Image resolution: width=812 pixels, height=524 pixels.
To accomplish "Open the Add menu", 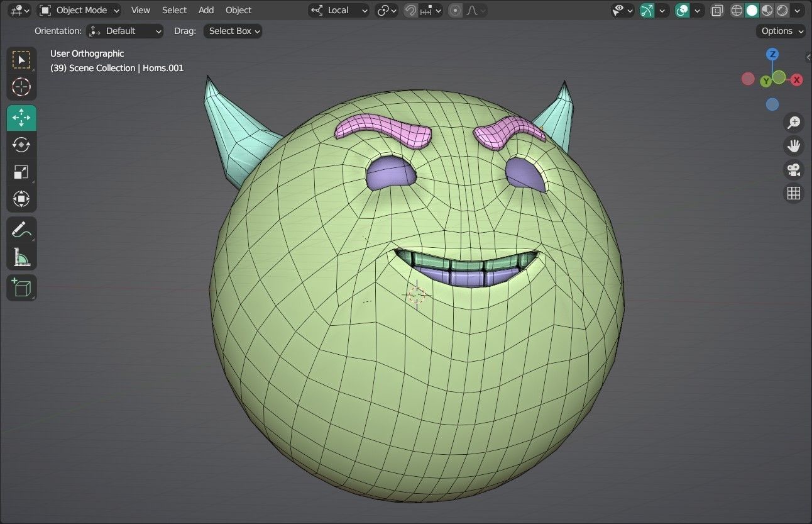I will 206,10.
